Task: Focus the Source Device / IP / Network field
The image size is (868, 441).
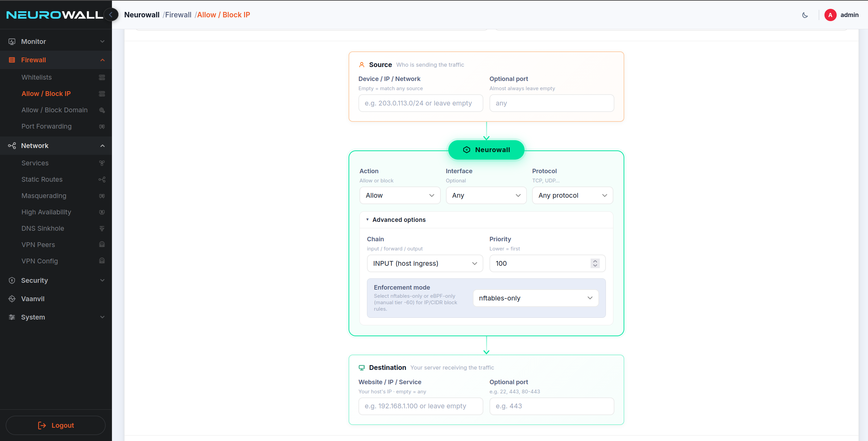Action: coord(421,103)
